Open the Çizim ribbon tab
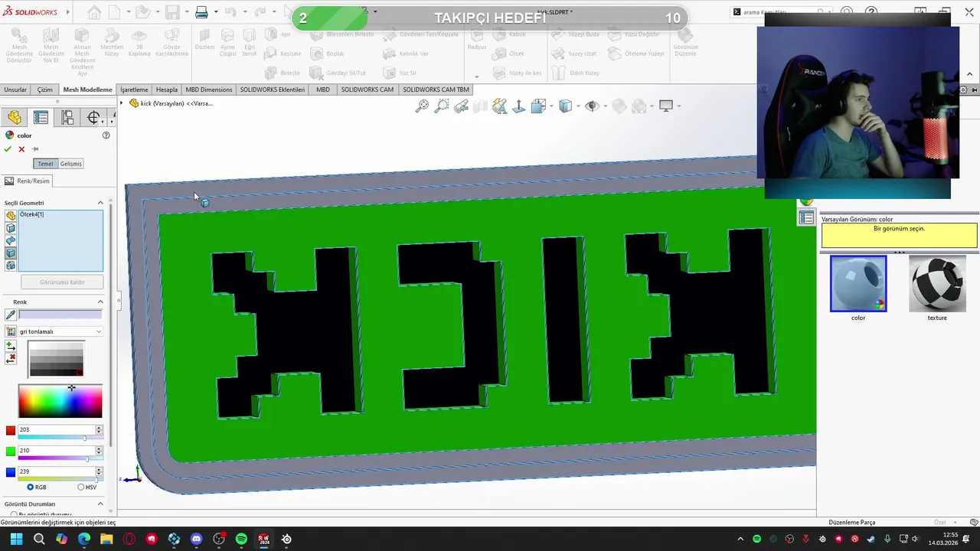 click(x=44, y=90)
